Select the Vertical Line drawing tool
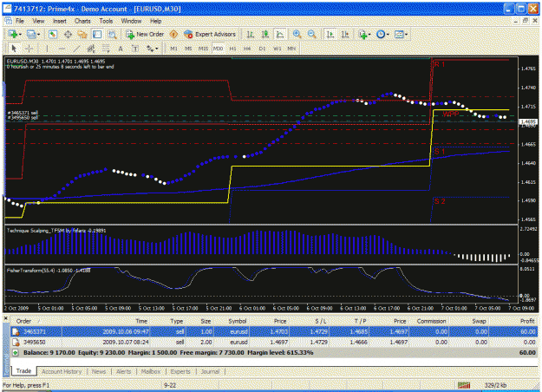Image resolution: width=542 pixels, height=392 pixels. tap(47, 49)
